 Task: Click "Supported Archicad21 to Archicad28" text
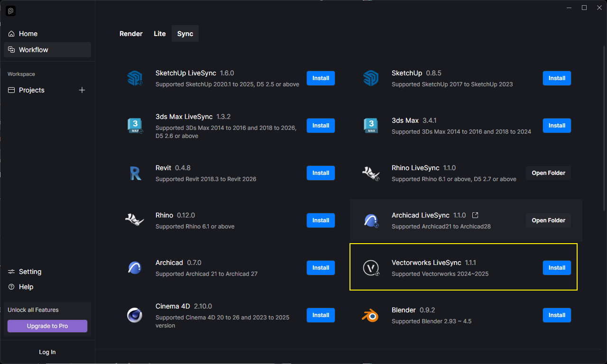click(441, 227)
